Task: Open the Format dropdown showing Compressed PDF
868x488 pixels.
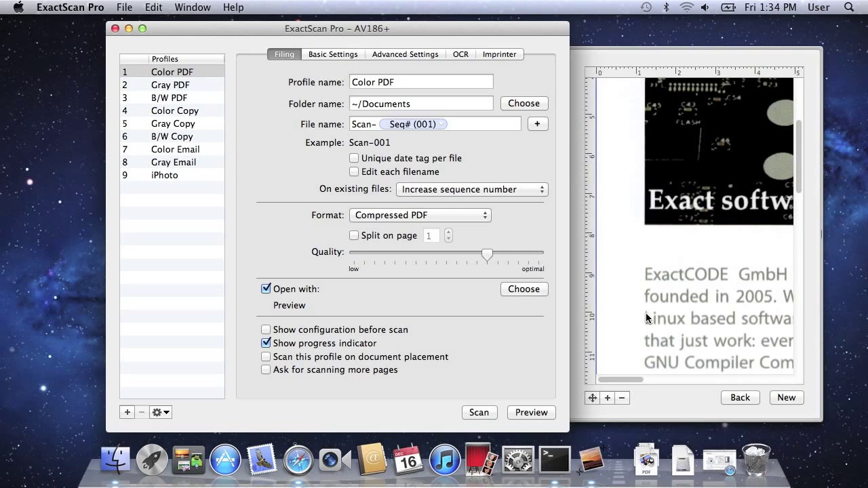Action: pos(420,215)
